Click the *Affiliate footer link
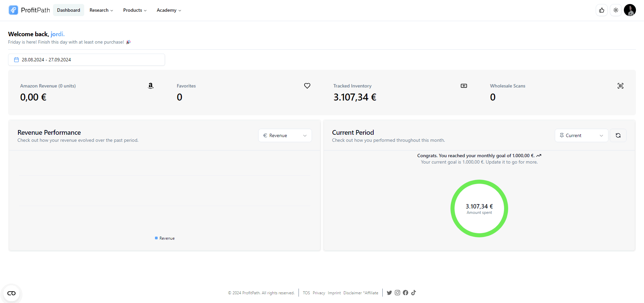644x303 pixels. click(371, 293)
